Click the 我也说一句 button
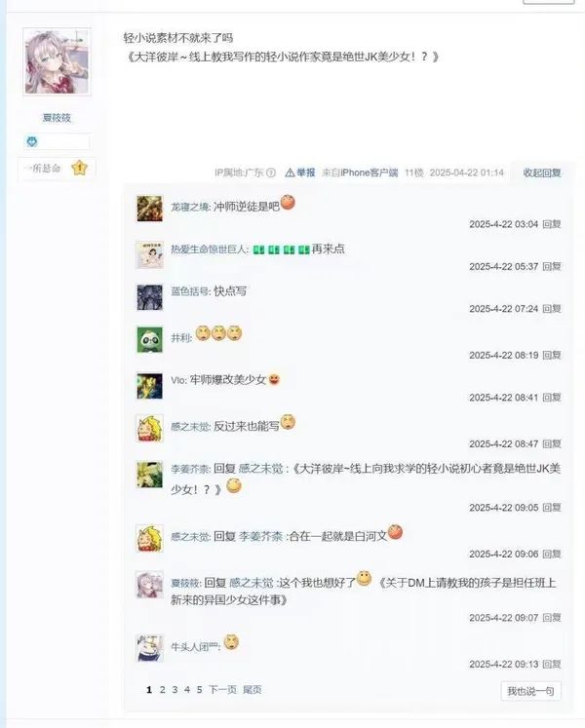The image size is (585, 728). (x=530, y=691)
